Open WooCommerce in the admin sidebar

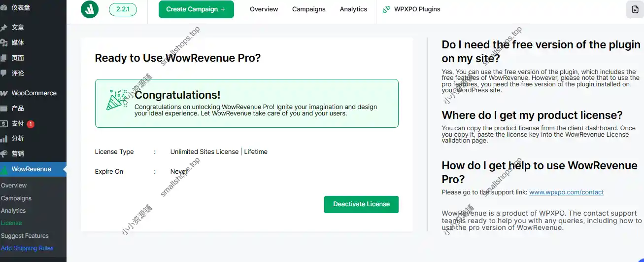pyautogui.click(x=34, y=93)
